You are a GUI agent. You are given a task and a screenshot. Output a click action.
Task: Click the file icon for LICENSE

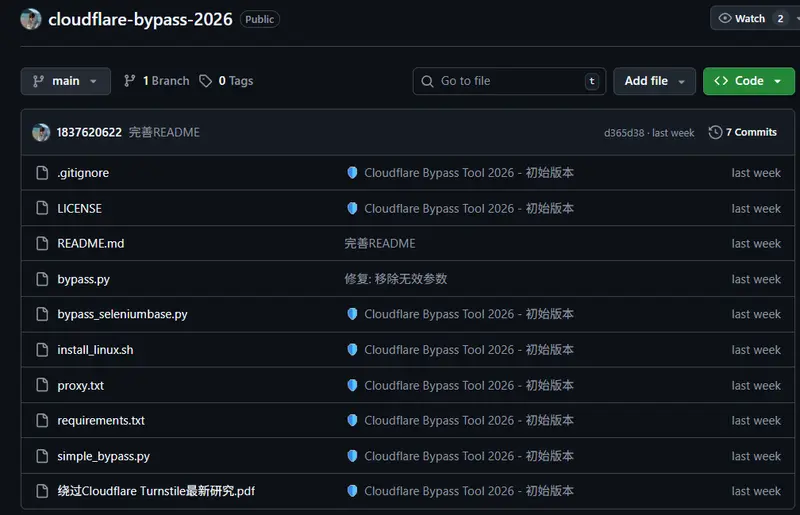click(x=42, y=208)
